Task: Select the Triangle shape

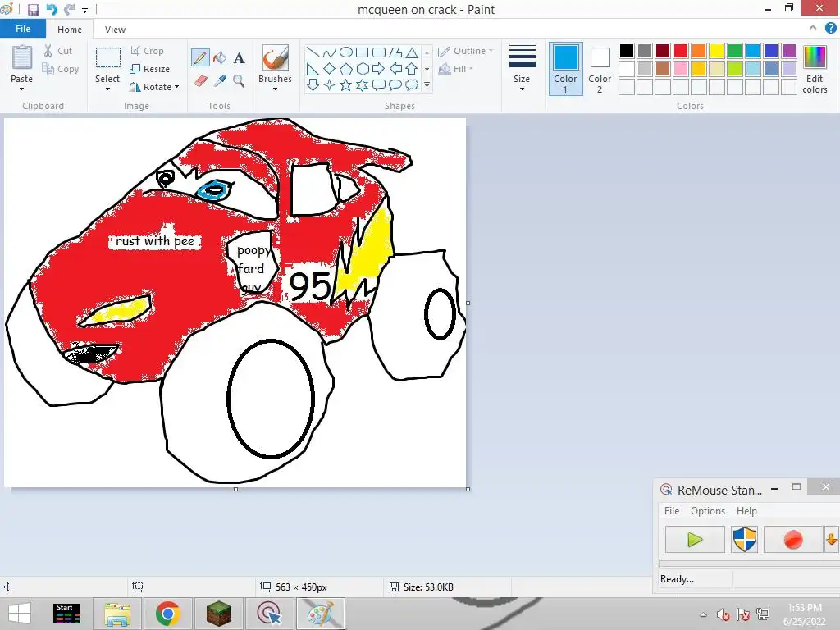Action: 412,52
